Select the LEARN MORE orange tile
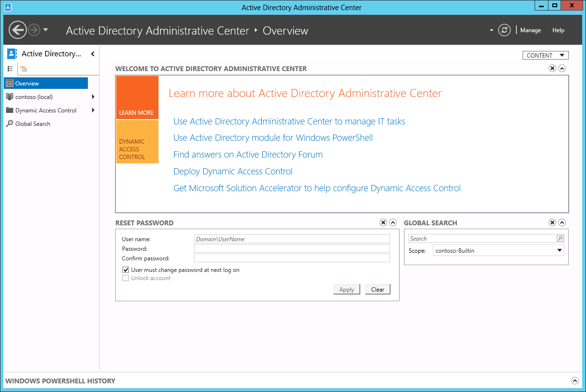This screenshot has height=392, width=586. pos(137,98)
